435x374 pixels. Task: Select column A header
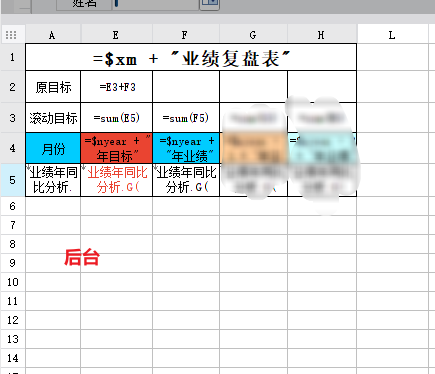53,35
